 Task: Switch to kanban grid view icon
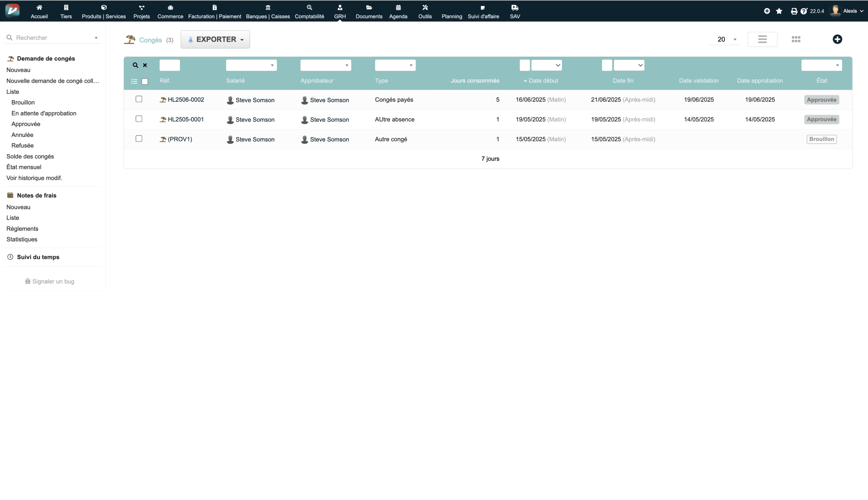(x=796, y=39)
